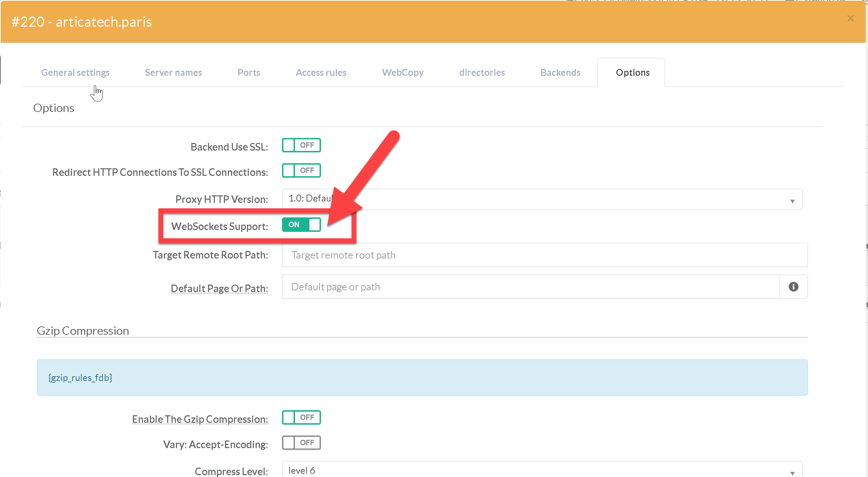Click the Target remote root path field
Image resolution: width=868 pixels, height=477 pixels.
click(x=544, y=255)
